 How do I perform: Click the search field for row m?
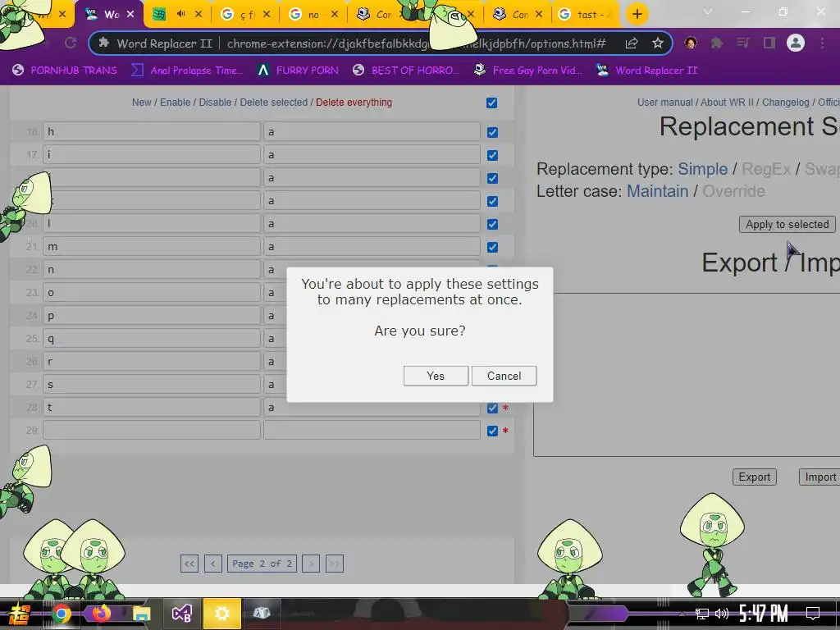click(152, 246)
